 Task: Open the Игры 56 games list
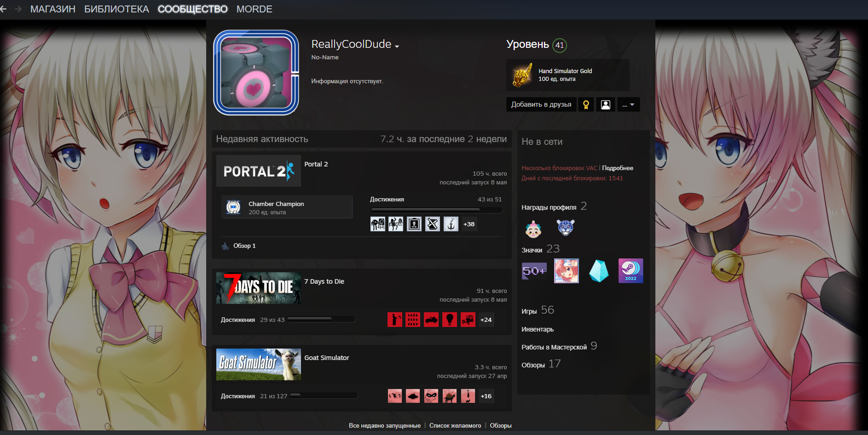(538, 310)
